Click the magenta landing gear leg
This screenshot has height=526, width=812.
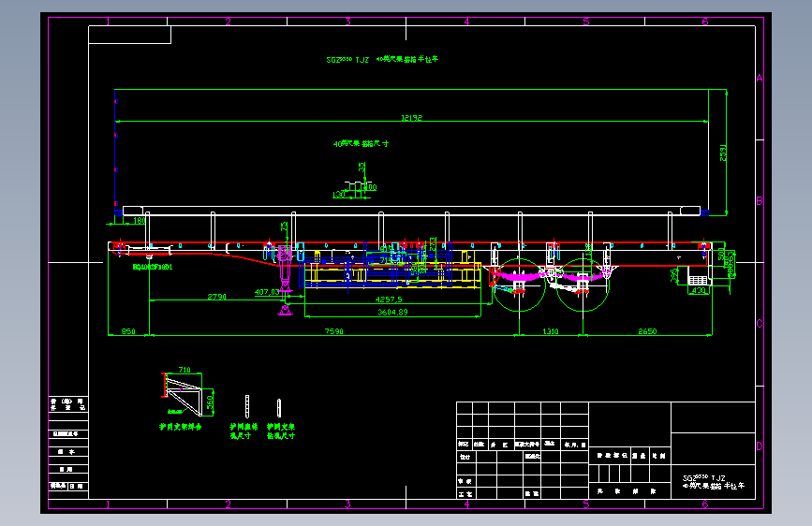tap(285, 280)
